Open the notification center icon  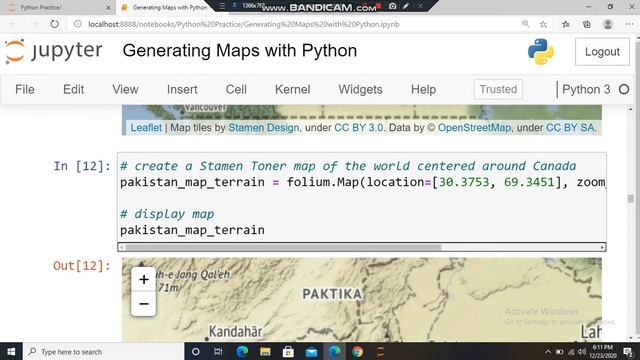click(x=629, y=351)
